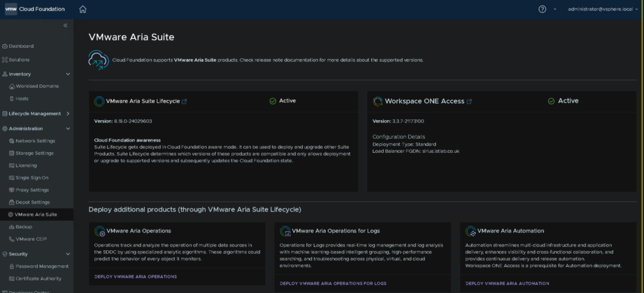644x293 pixels.
Task: Click the Active check icon for Workspace ONE Access
Action: pyautogui.click(x=551, y=101)
